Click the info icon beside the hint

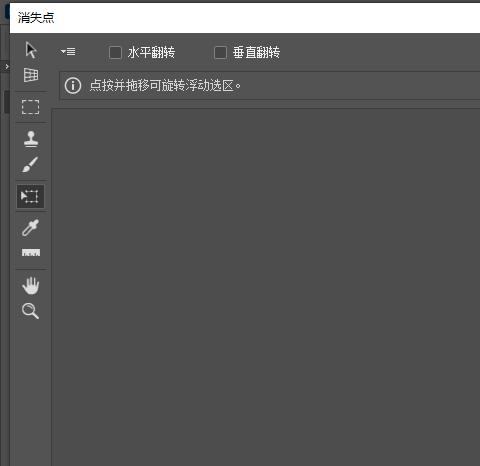[x=73, y=86]
